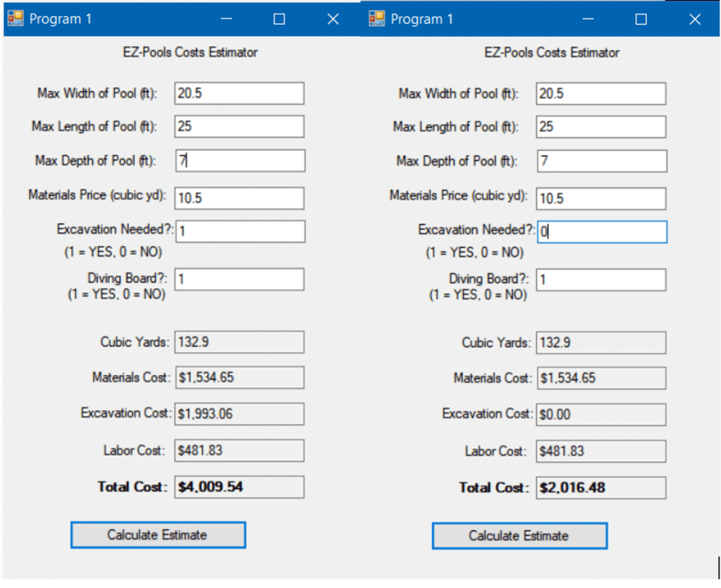This screenshot has width=721, height=588.
Task: Select Cubic Yards output in right window
Action: click(601, 343)
